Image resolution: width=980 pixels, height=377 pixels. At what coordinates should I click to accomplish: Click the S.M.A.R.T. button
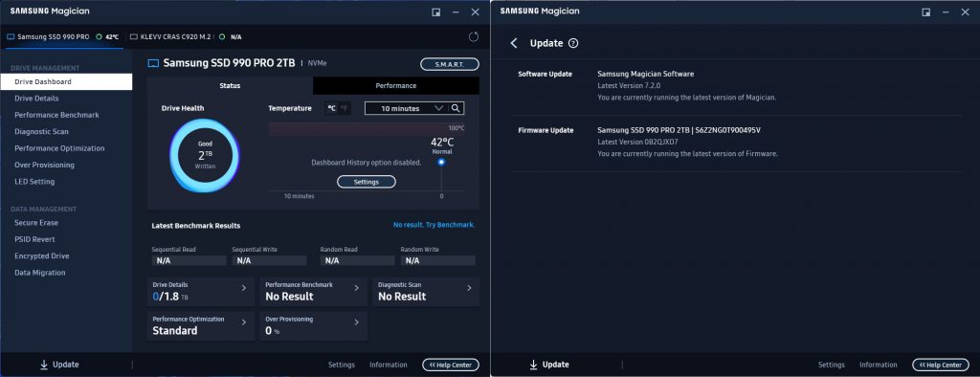tap(450, 64)
